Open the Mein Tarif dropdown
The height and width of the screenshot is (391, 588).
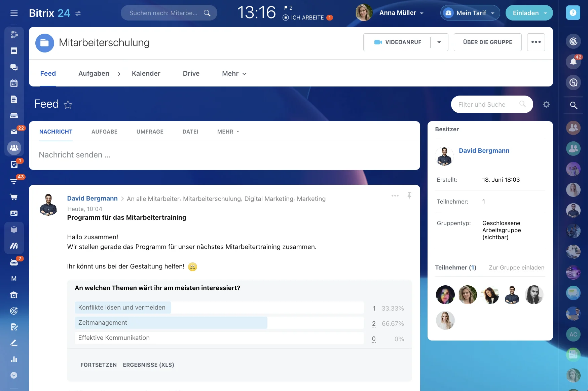click(x=470, y=13)
